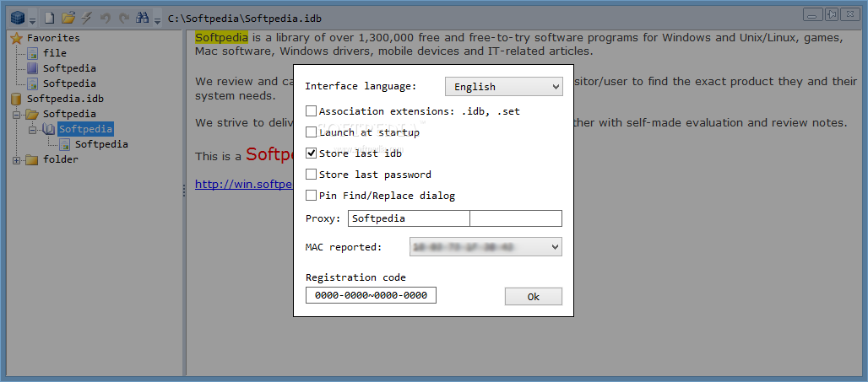Enable the Store last password checkbox
868x382 pixels.
311,175
